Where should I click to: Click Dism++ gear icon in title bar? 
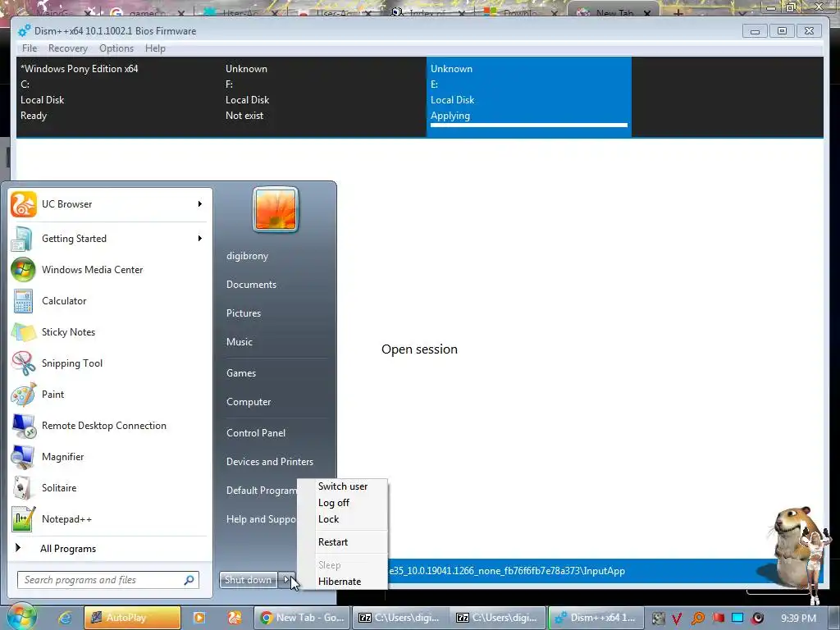pyautogui.click(x=25, y=31)
